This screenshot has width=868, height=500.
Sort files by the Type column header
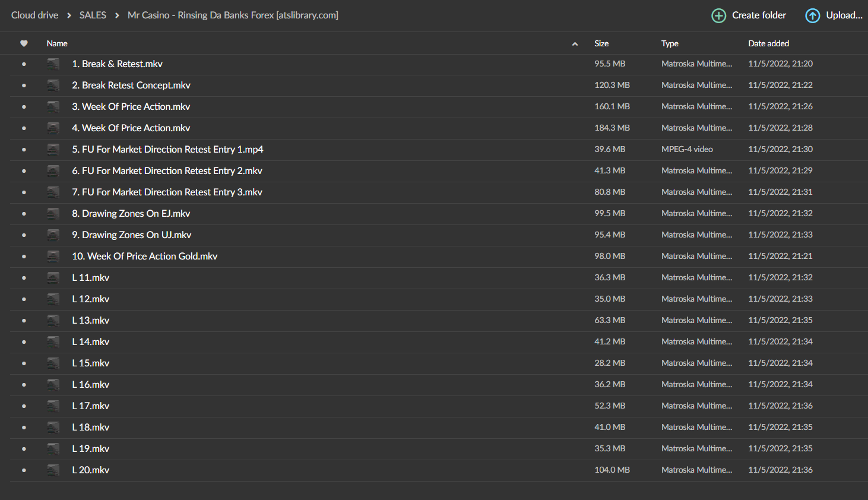670,43
